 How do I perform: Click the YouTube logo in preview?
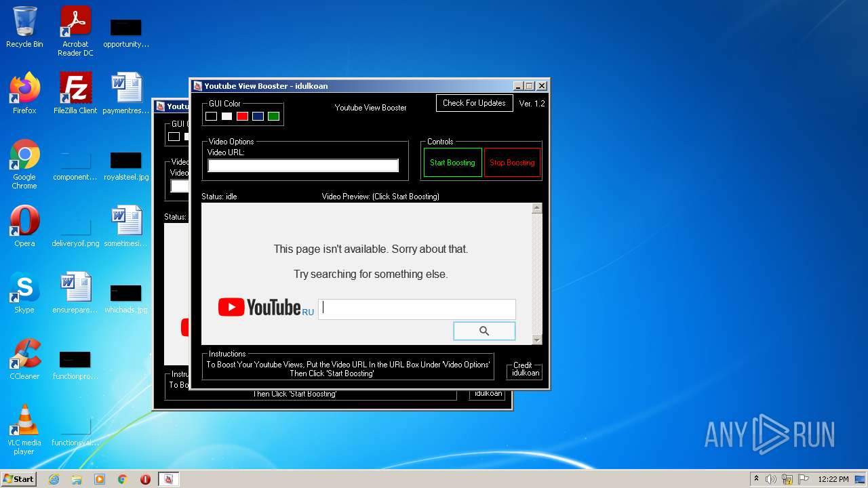tap(260, 308)
